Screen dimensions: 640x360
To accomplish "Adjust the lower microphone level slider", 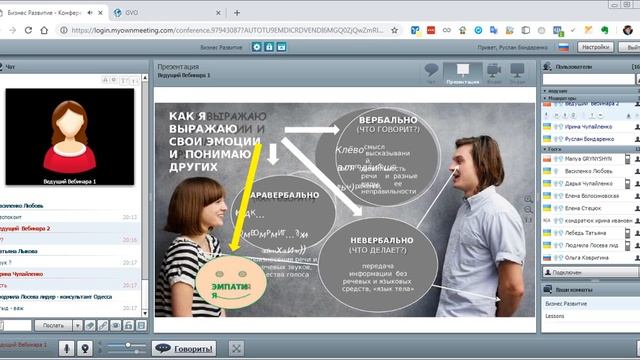I will (136, 351).
